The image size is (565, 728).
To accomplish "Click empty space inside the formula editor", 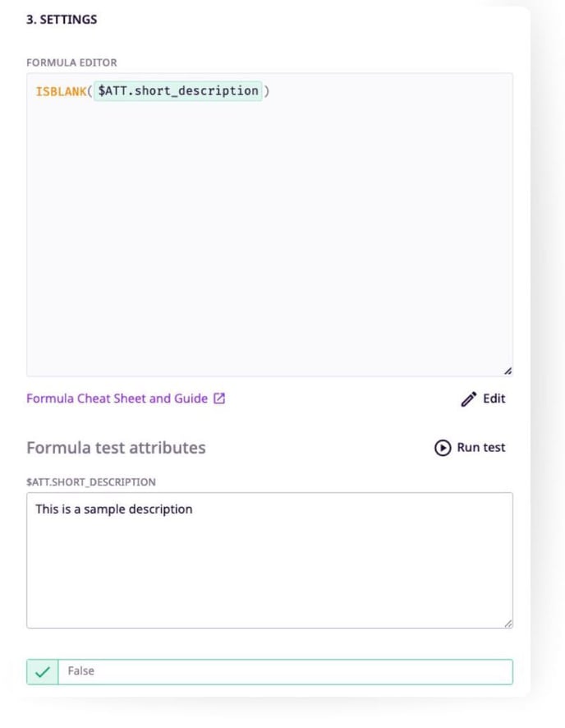I will click(x=269, y=238).
